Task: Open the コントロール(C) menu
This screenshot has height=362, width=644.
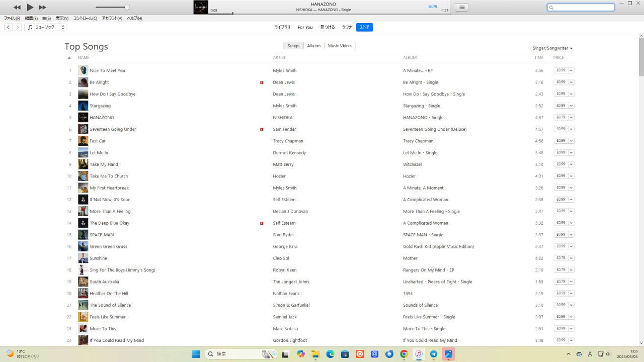Action: (x=85, y=19)
